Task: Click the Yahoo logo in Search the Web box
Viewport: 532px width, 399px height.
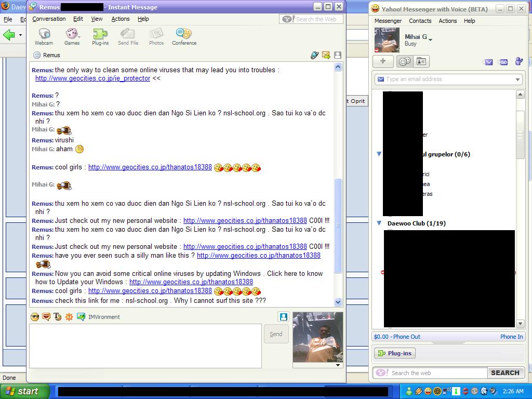Action: click(x=288, y=19)
